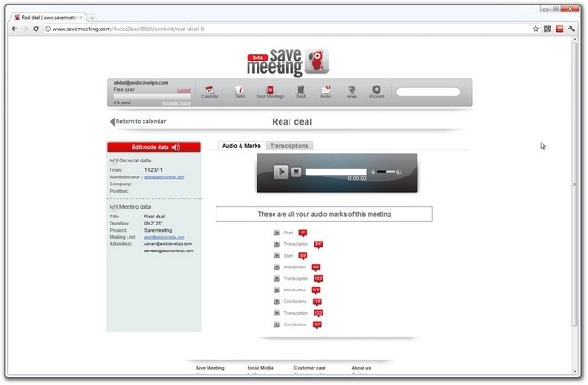Click the browser address bar

click(x=287, y=29)
